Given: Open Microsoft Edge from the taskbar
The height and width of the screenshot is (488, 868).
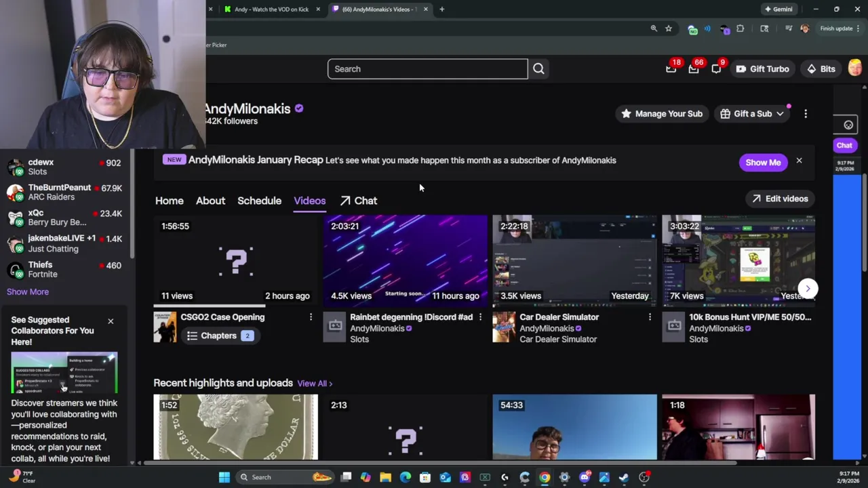Looking at the screenshot, I should 406,477.
